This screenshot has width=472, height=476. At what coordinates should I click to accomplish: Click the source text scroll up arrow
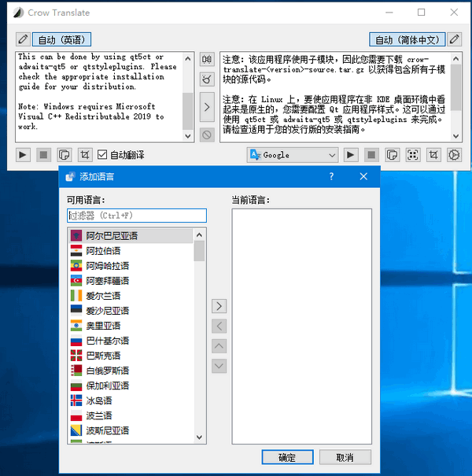coord(188,58)
